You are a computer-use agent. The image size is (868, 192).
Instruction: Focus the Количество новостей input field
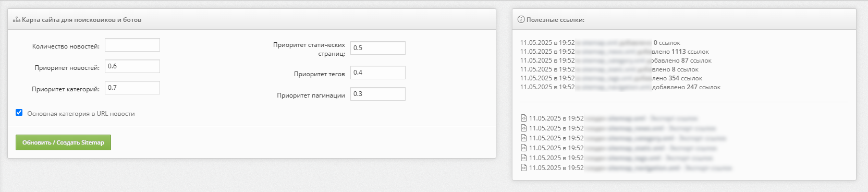click(x=132, y=45)
